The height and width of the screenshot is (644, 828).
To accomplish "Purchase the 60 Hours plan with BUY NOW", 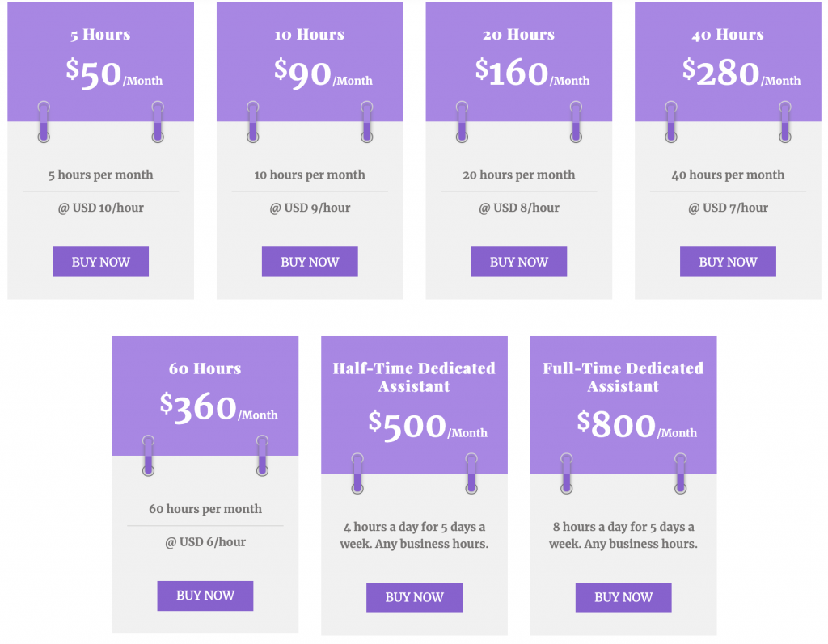I will click(205, 596).
